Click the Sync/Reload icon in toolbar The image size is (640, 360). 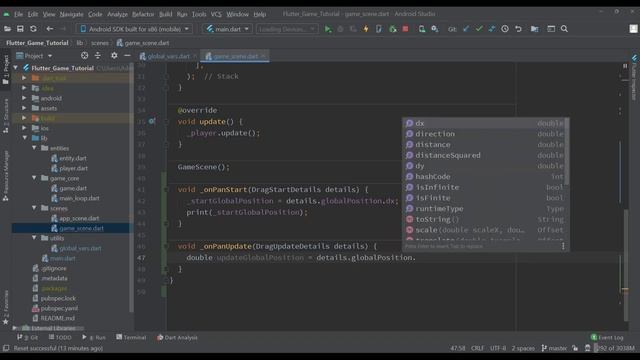tap(33, 29)
